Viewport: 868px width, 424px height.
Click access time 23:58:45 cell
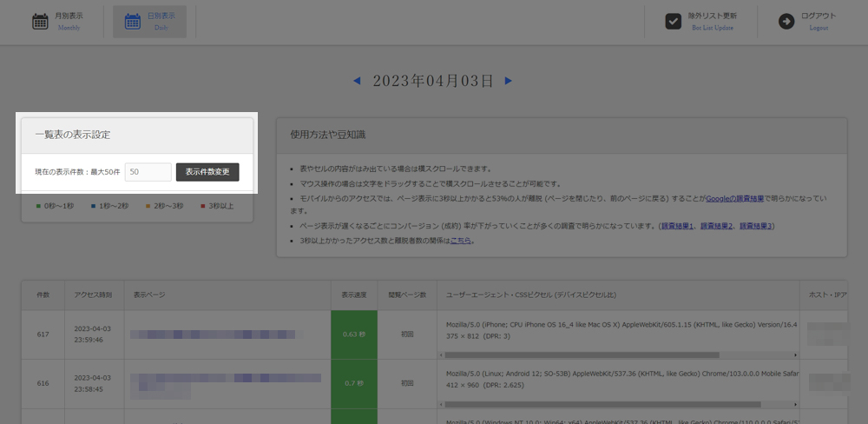coord(95,383)
